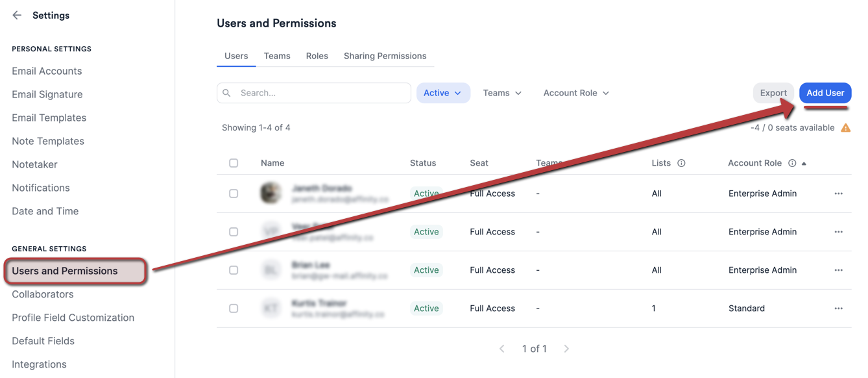
Task: Switch to the Roles tab
Action: click(x=317, y=56)
